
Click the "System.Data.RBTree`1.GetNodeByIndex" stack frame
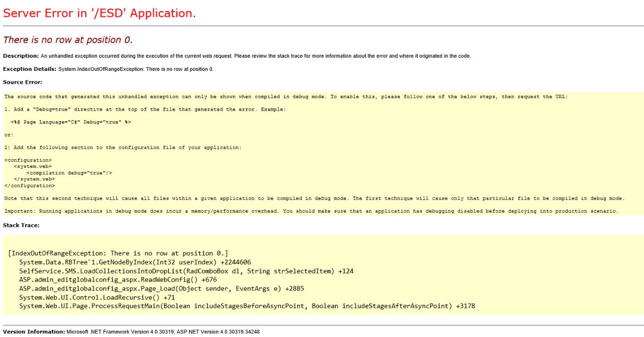tap(135, 262)
